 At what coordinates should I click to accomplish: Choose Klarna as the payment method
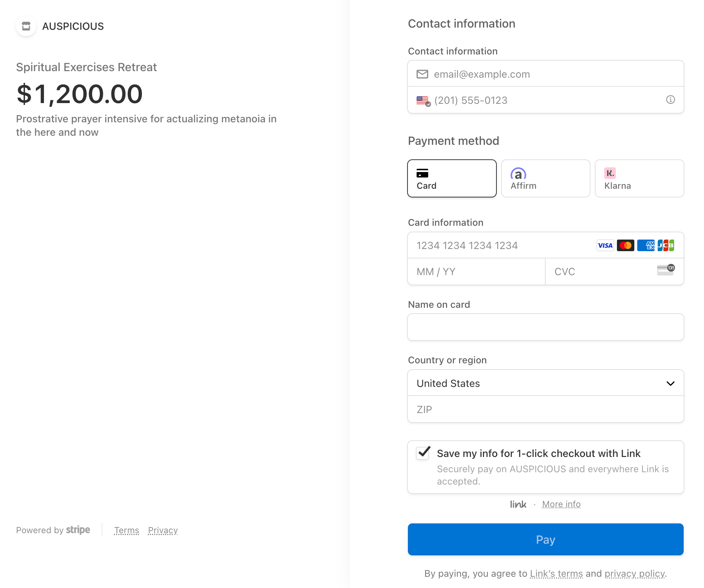coord(639,179)
